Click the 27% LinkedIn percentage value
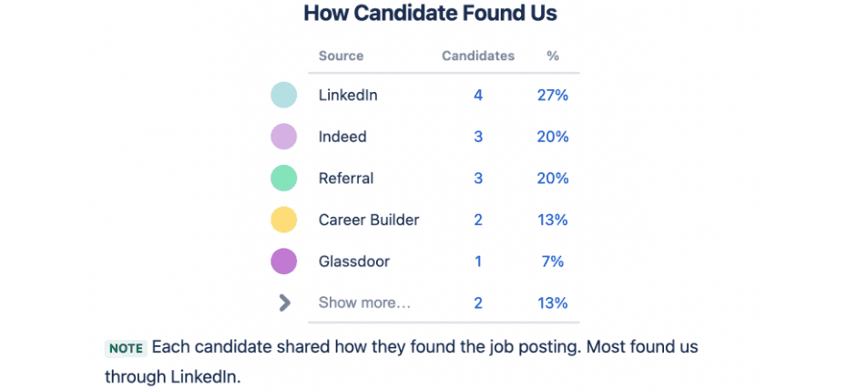This screenshot has height=390, width=868. point(553,96)
